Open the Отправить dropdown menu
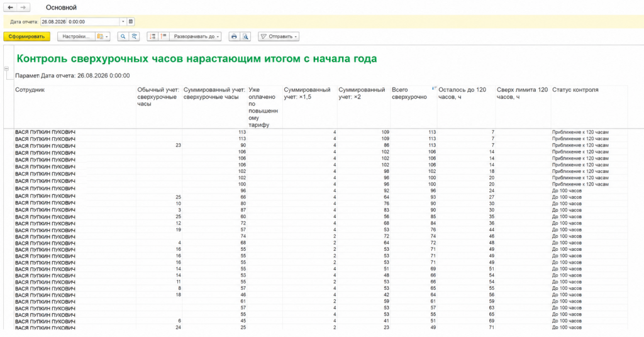 coord(279,36)
